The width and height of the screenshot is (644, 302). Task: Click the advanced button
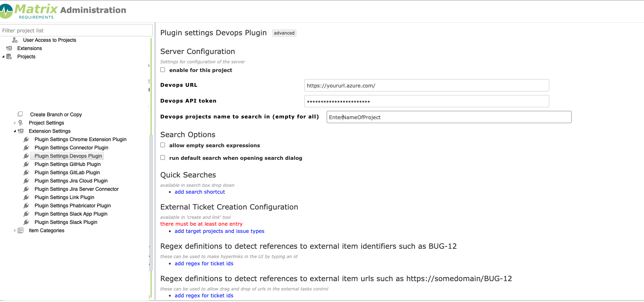(284, 33)
